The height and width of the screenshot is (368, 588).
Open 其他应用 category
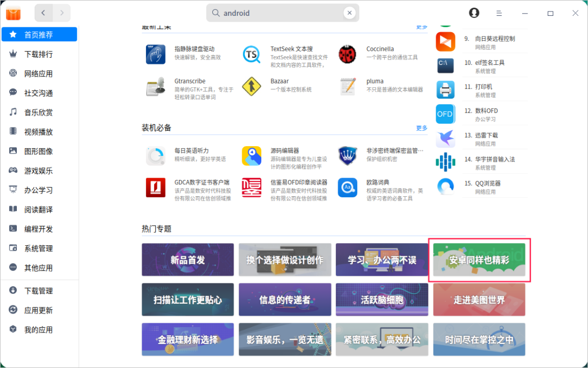point(39,268)
